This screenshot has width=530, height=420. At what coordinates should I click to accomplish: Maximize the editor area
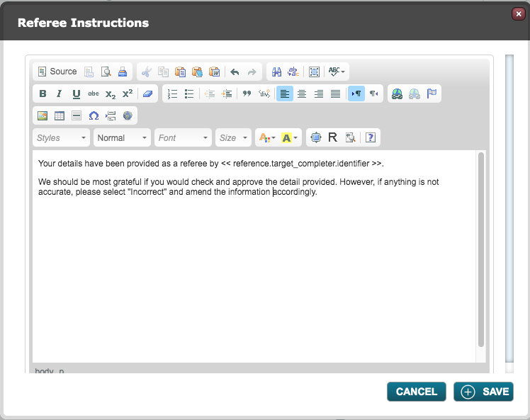click(x=316, y=138)
